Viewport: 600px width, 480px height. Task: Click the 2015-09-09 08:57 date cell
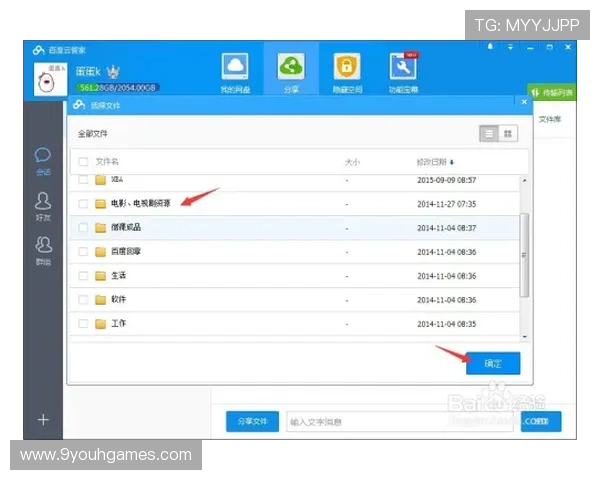(447, 180)
